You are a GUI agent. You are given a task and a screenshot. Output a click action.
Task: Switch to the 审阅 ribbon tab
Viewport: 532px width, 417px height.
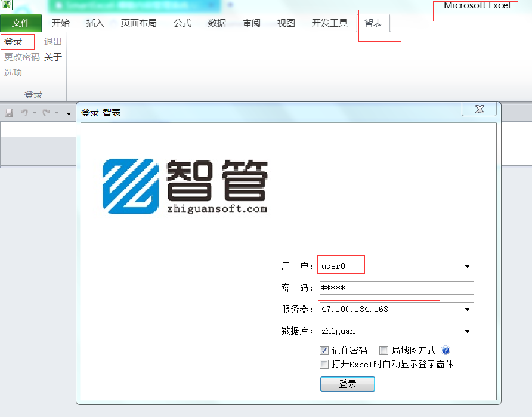(252, 23)
